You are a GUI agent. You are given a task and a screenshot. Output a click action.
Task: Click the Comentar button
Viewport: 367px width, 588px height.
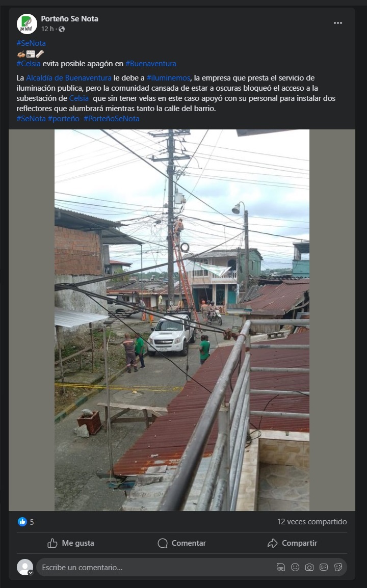[181, 543]
